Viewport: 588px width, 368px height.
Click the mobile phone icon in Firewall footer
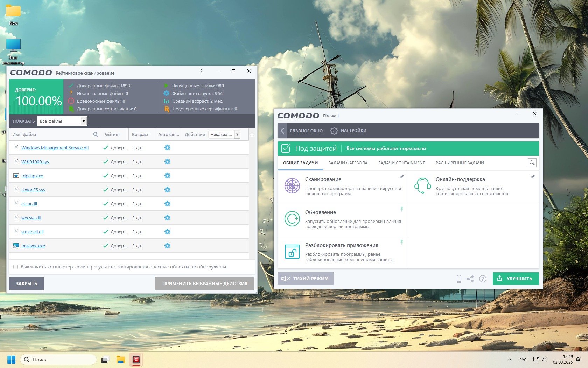(x=459, y=279)
